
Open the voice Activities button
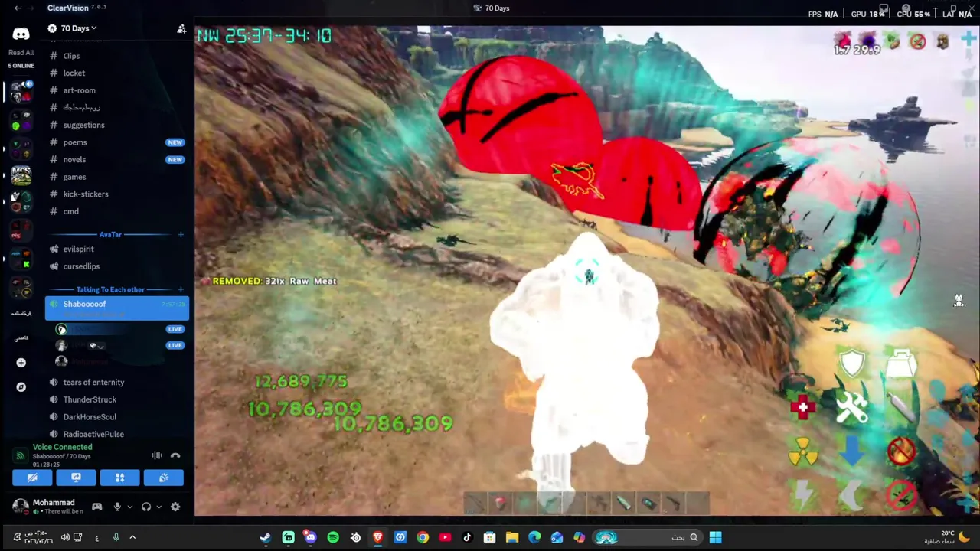[x=119, y=478]
